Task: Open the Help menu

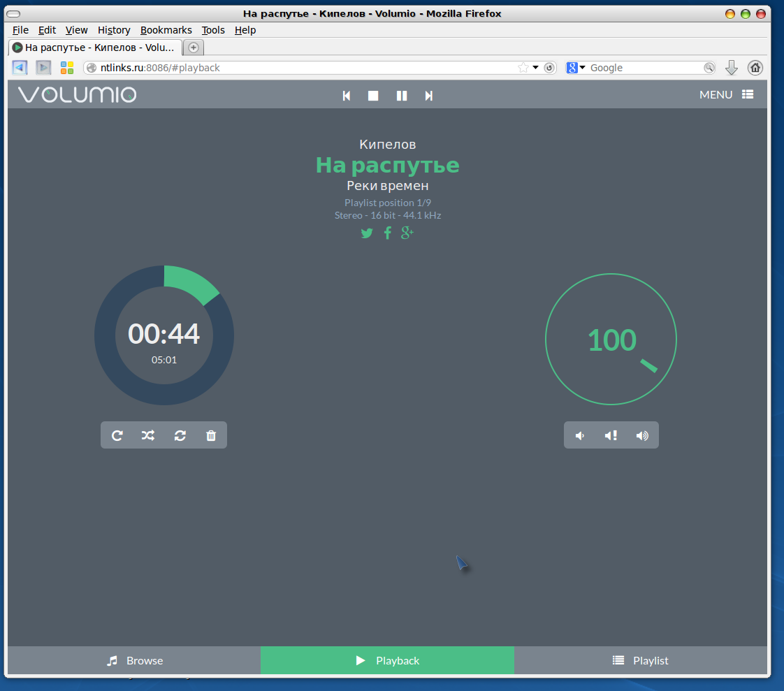Action: point(245,30)
